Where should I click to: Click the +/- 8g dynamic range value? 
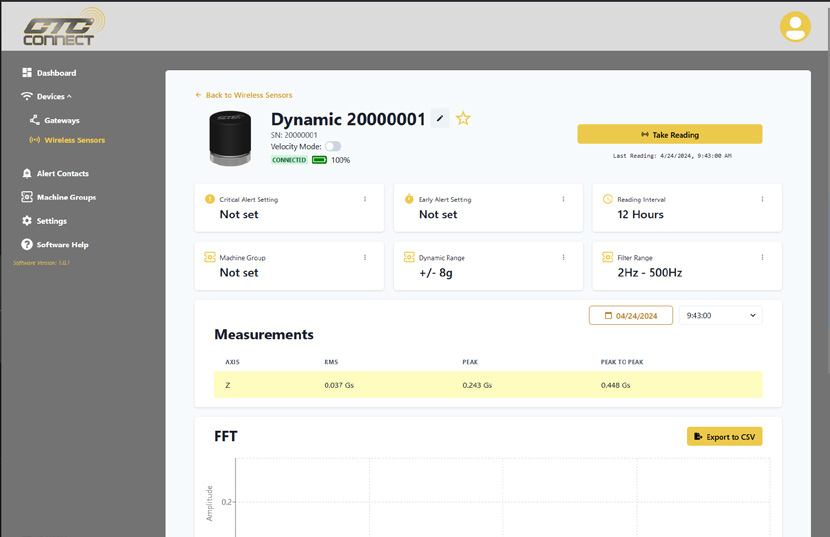[x=436, y=273]
